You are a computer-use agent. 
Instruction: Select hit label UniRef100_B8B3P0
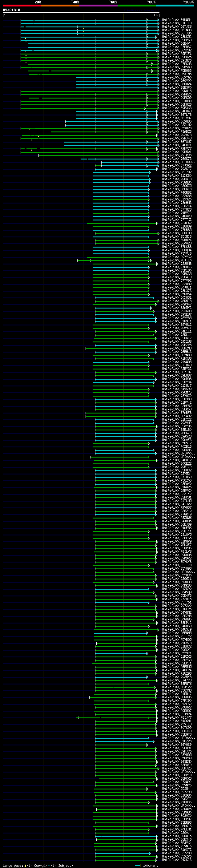177,88
